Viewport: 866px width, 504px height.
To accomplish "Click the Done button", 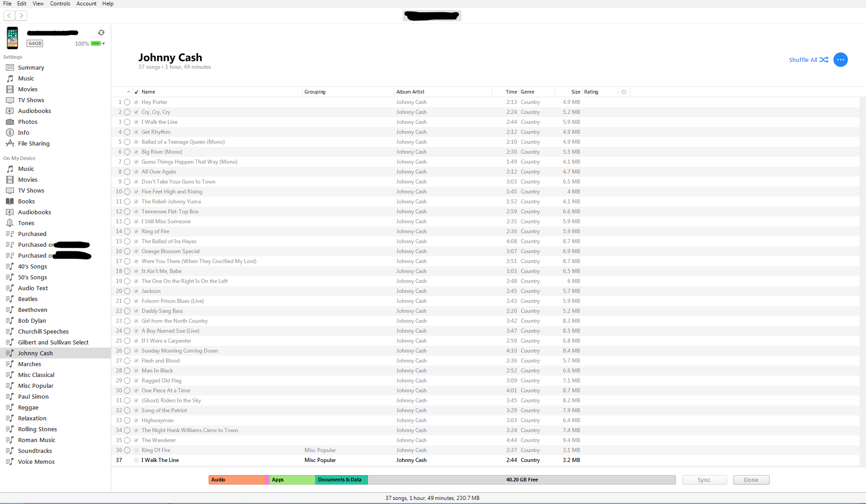I will click(x=751, y=480).
